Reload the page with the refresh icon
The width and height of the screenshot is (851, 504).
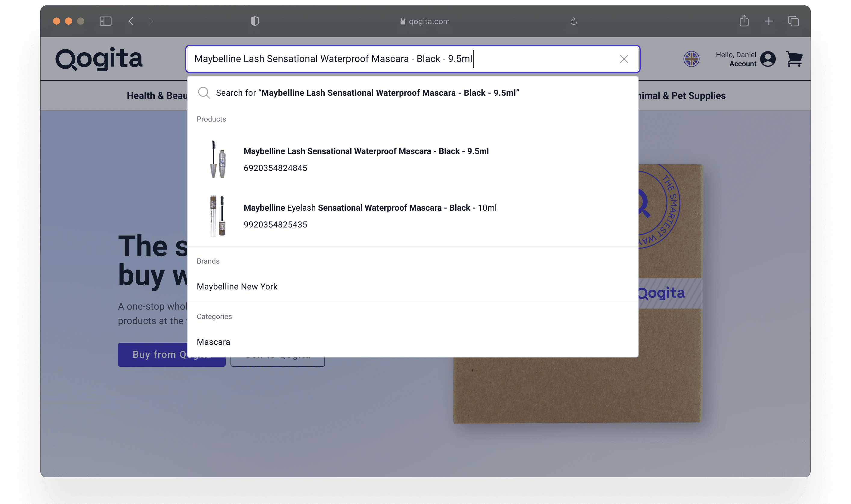pyautogui.click(x=574, y=21)
